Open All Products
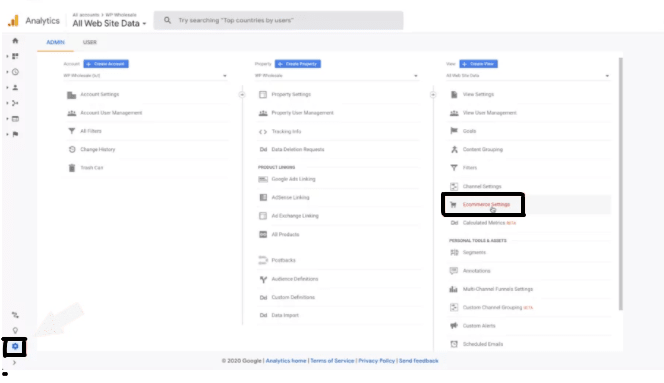Viewport: 664px width, 383px height. (x=285, y=235)
